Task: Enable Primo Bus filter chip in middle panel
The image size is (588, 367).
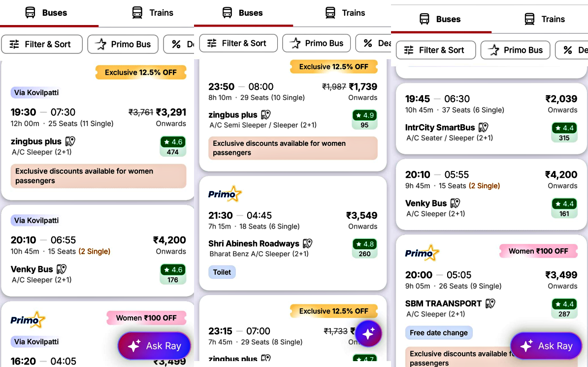Action: coord(317,43)
